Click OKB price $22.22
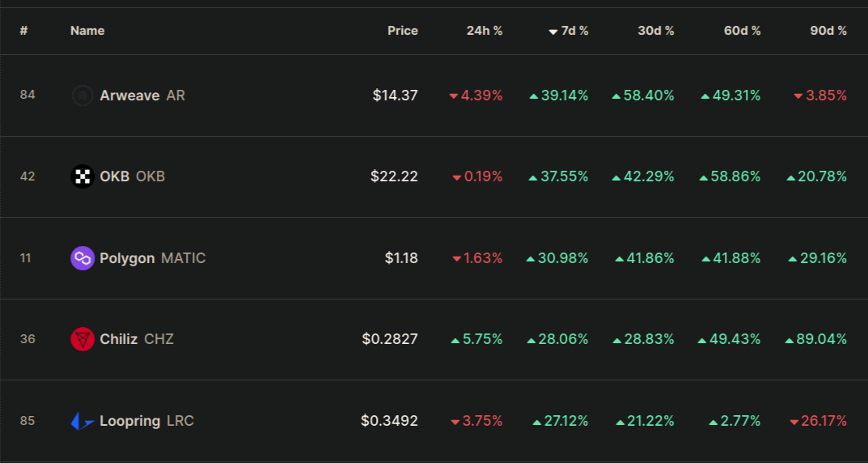Viewport: 868px width, 463px height. pyautogui.click(x=394, y=176)
